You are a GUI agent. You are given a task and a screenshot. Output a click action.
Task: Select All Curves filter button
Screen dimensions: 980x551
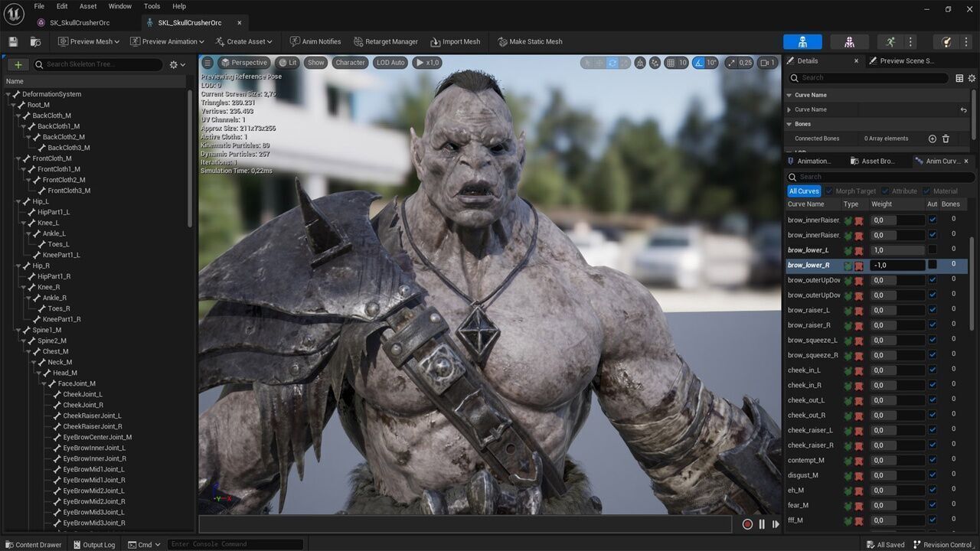click(x=804, y=191)
